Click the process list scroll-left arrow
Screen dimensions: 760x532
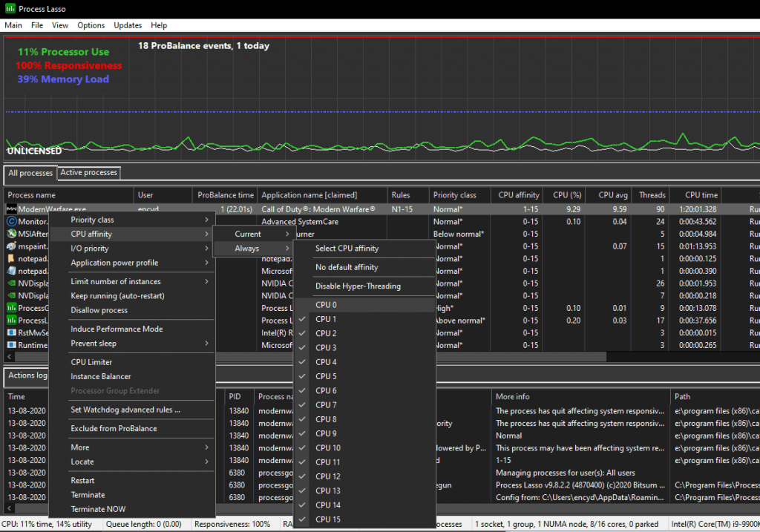pyautogui.click(x=9, y=357)
